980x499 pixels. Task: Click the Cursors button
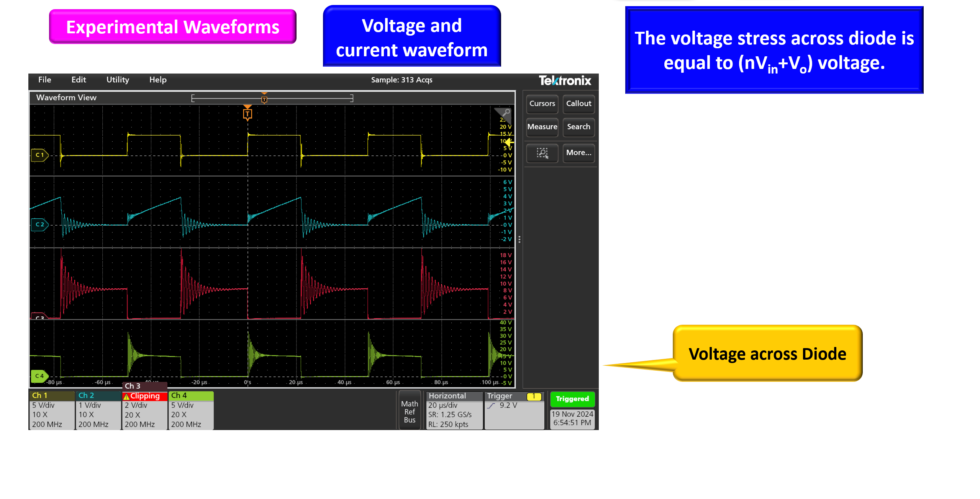pos(542,103)
